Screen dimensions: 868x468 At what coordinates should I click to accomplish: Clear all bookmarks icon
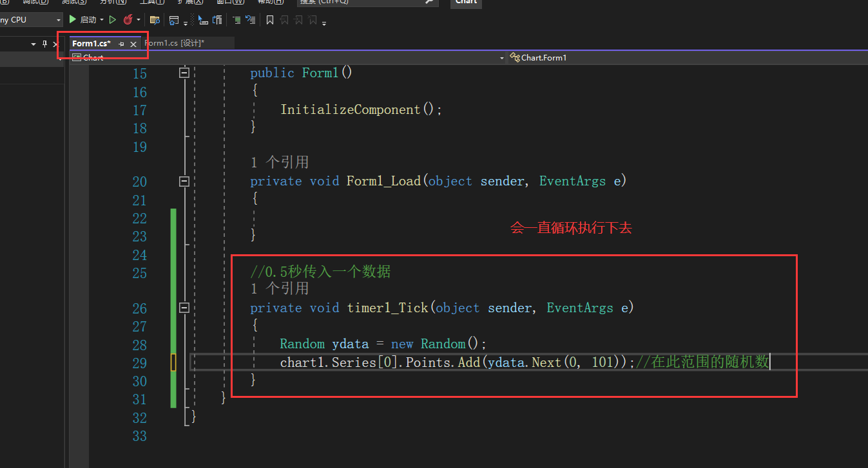coord(313,20)
